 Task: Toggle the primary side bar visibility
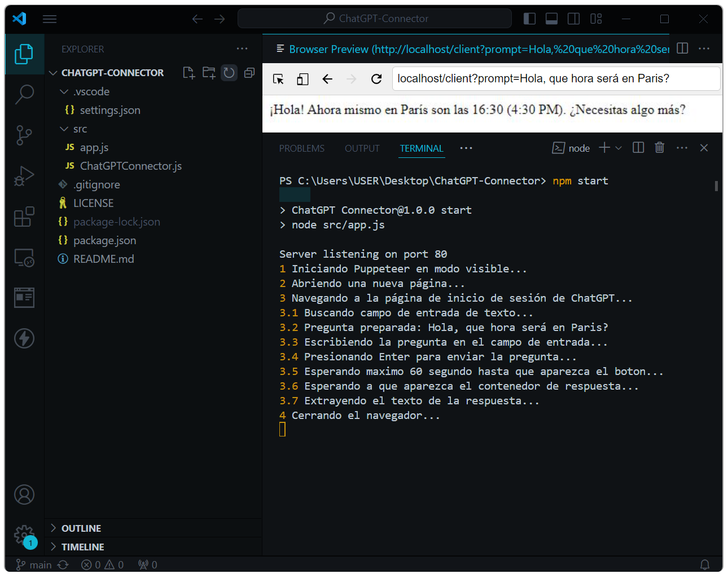click(x=529, y=19)
